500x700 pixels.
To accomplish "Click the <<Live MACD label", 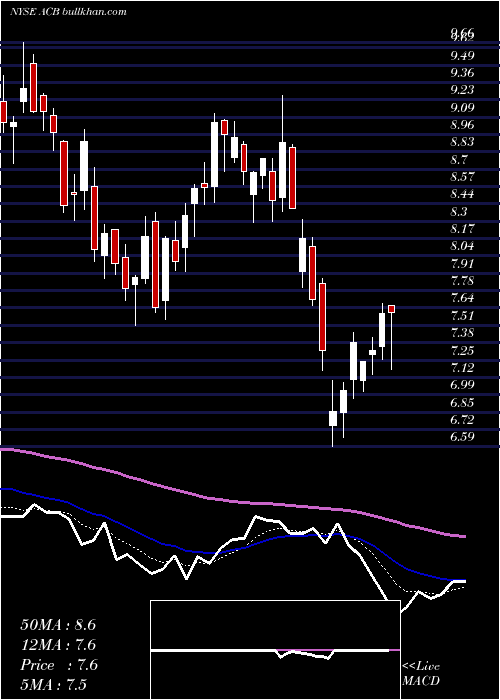I will [421, 673].
